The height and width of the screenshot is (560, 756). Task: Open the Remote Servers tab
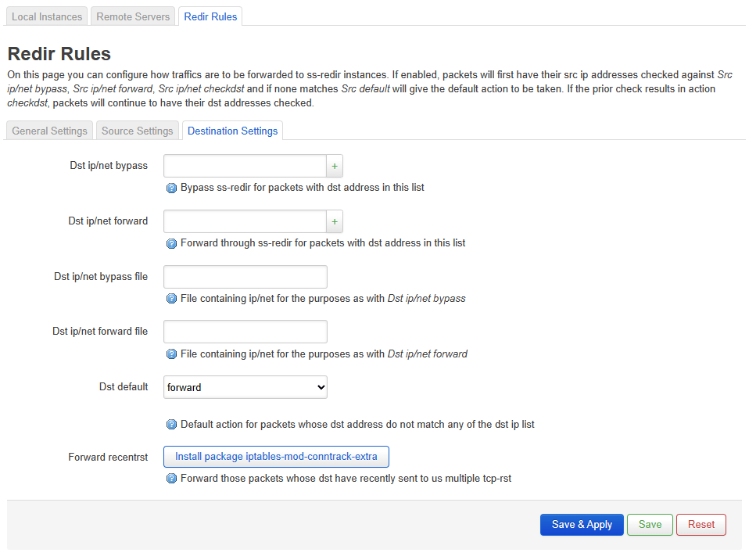[x=133, y=16]
